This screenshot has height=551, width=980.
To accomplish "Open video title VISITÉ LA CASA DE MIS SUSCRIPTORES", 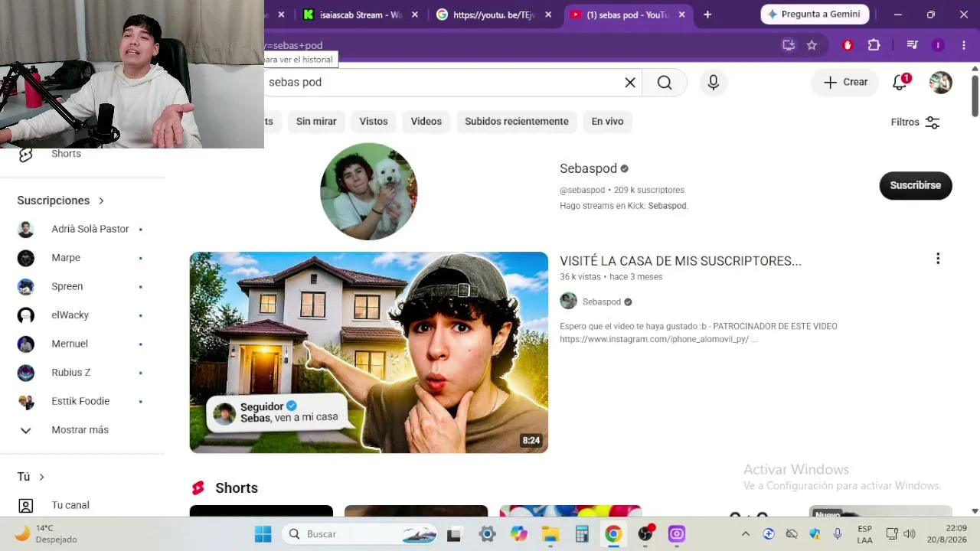I will point(681,261).
